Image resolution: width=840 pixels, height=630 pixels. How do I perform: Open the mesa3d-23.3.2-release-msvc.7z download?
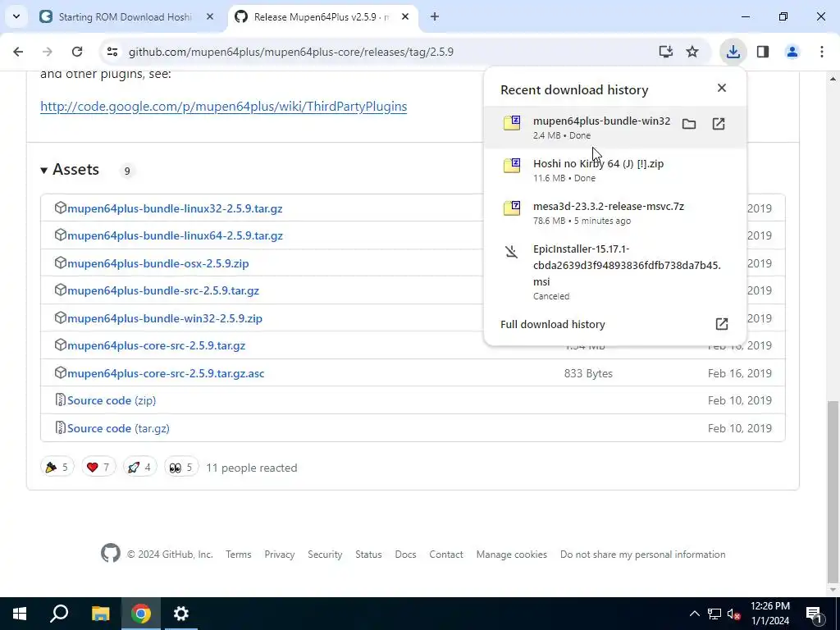[x=615, y=212]
